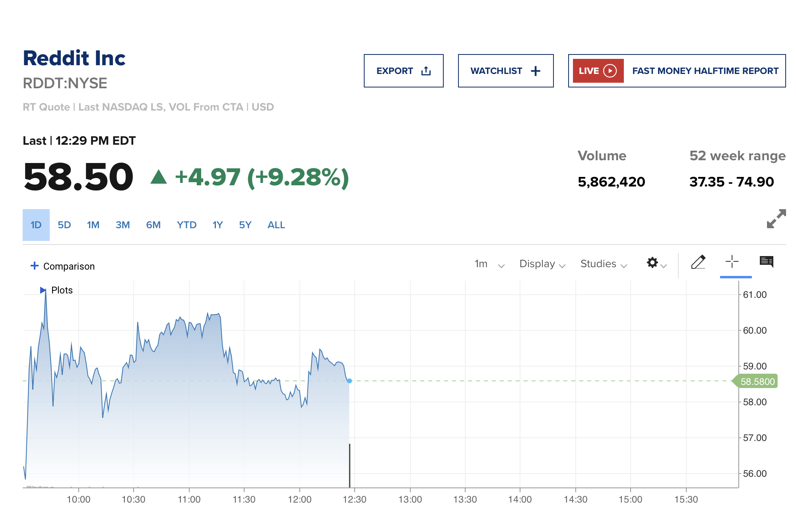Select the pencil drawing tool

click(x=698, y=262)
